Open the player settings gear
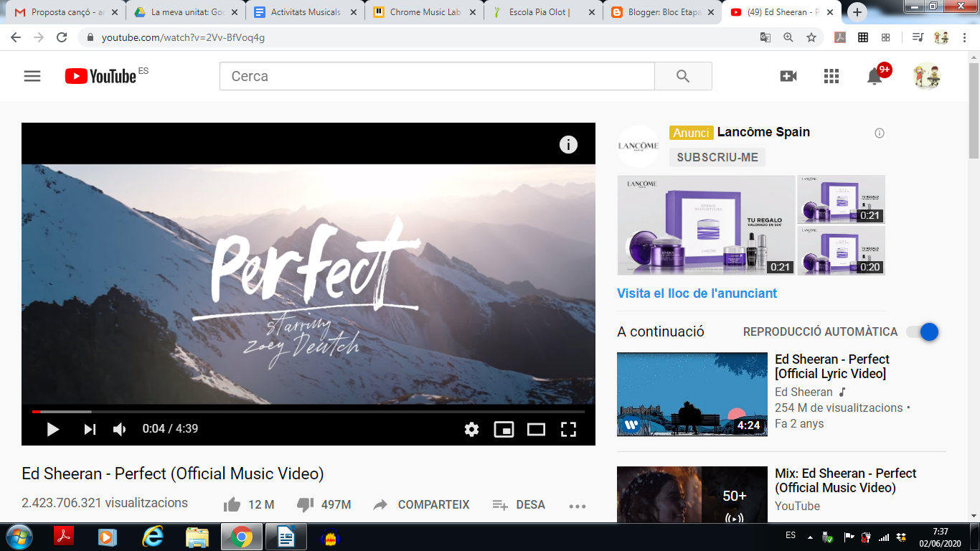Screen dimensions: 980x551 tap(471, 429)
